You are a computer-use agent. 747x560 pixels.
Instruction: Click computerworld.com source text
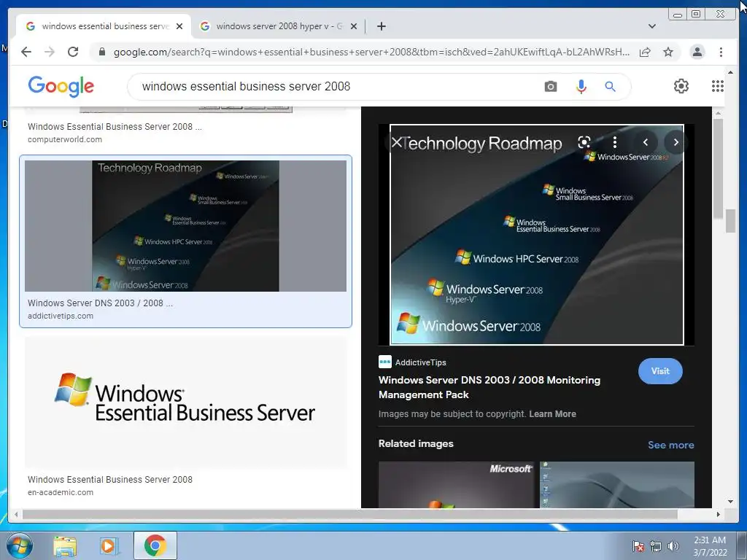pos(65,139)
